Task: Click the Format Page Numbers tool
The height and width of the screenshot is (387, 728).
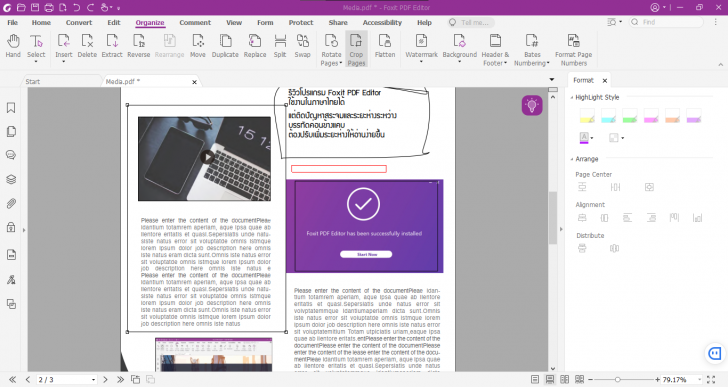Action: 573,49
